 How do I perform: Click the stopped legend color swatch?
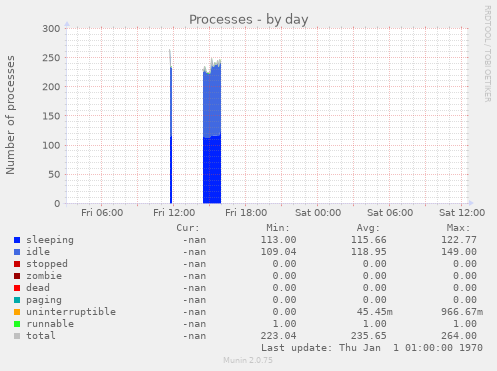pos(17,264)
